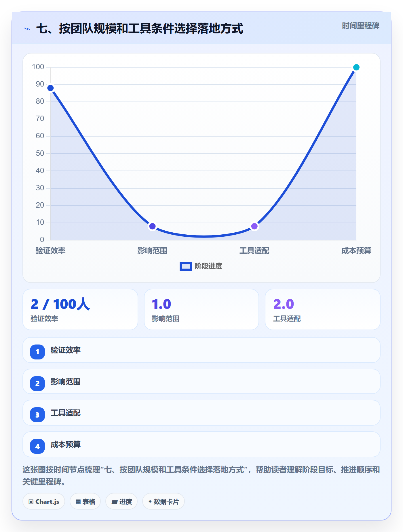Toggle the 阶段进度 legend swatch
The height and width of the screenshot is (532, 403).
coord(186,266)
